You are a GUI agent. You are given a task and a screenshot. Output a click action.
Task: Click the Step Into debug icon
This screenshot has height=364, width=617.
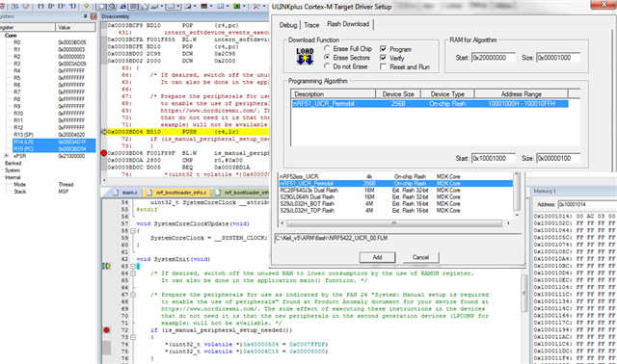(x=40, y=7)
